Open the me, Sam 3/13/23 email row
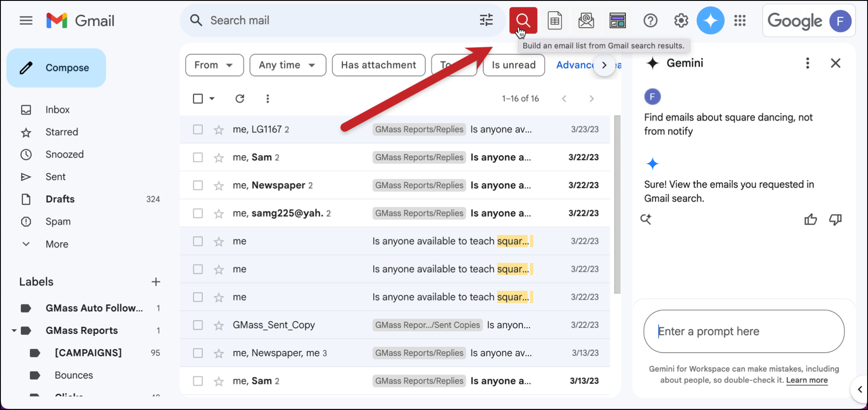The height and width of the screenshot is (410, 868). coord(395,381)
